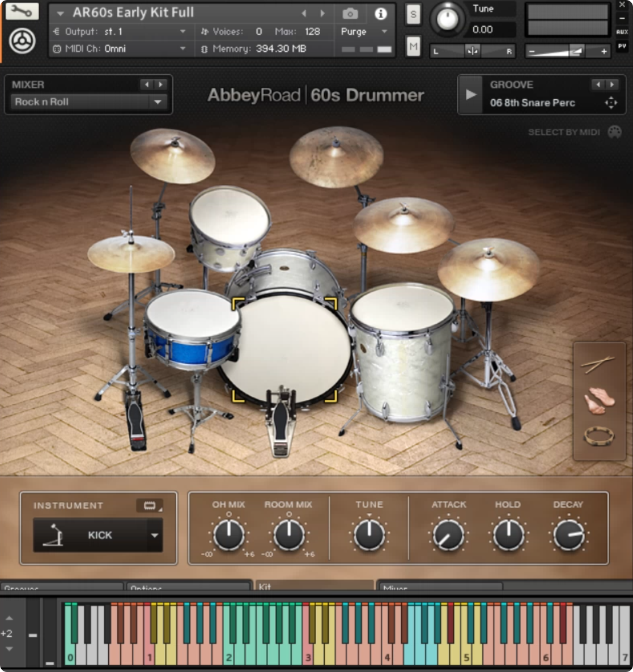Open the MIDI Ch Omni dropdown
This screenshot has height=672, width=633.
pyautogui.click(x=120, y=48)
